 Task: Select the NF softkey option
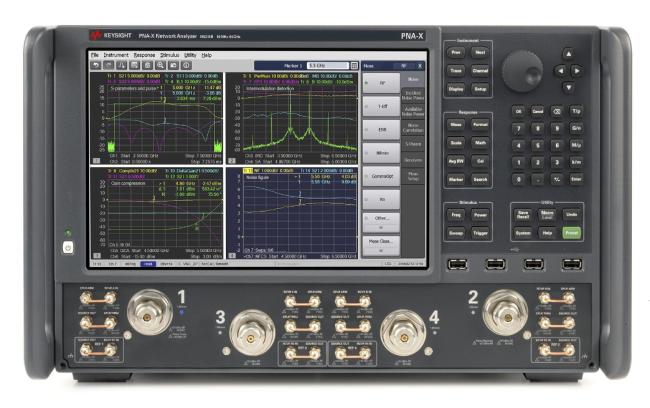coord(378,84)
